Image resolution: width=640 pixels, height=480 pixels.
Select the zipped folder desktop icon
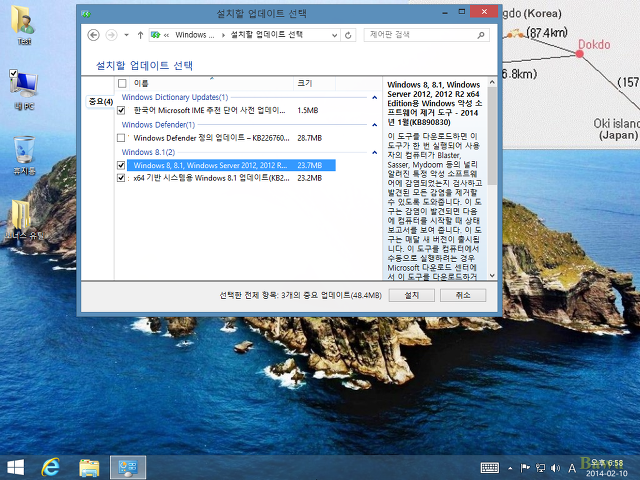coord(24,220)
